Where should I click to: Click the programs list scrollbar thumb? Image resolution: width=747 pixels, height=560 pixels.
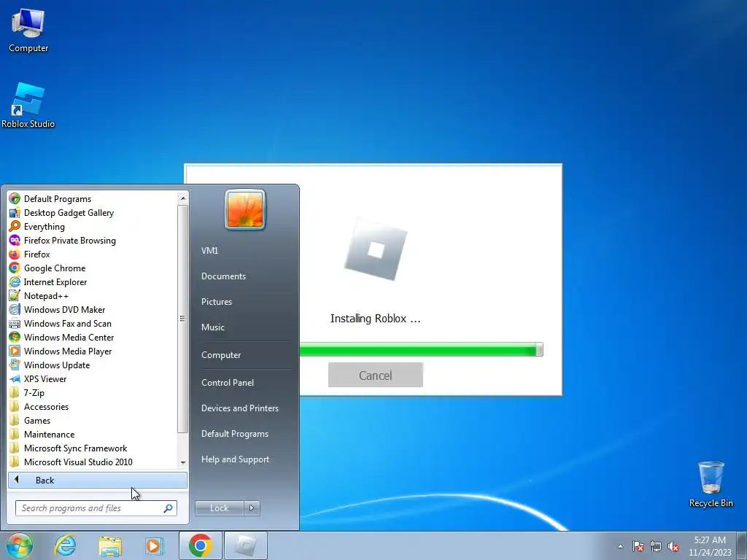pyautogui.click(x=183, y=319)
